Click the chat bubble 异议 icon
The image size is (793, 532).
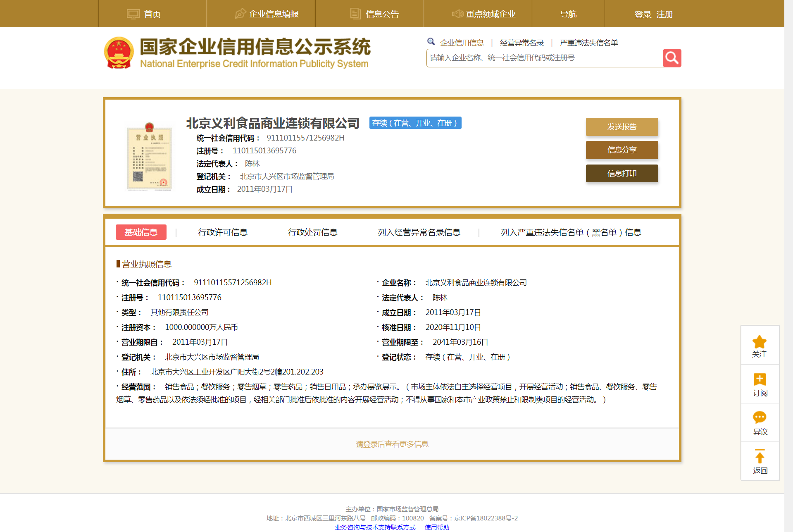coord(760,417)
